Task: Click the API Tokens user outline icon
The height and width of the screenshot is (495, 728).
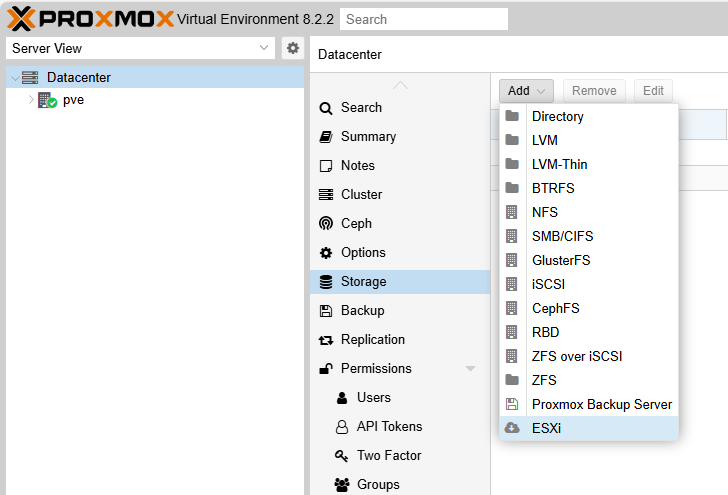Action: coord(342,427)
